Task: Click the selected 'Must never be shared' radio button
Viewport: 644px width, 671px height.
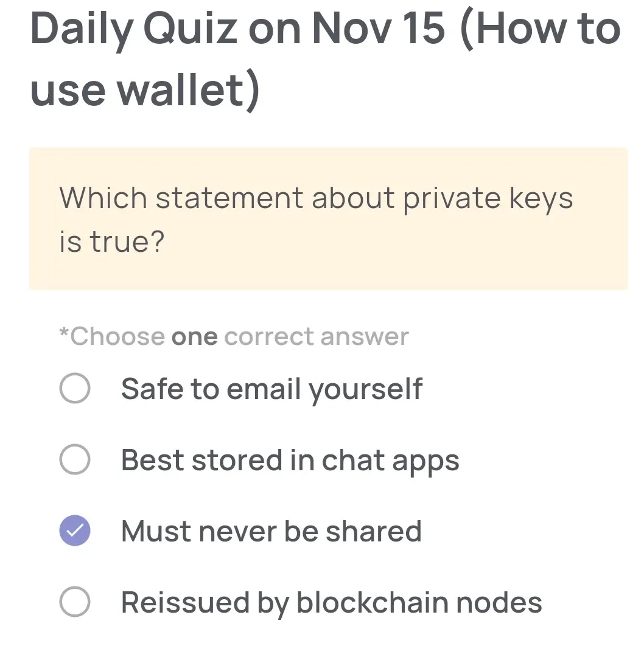Action: [x=74, y=531]
